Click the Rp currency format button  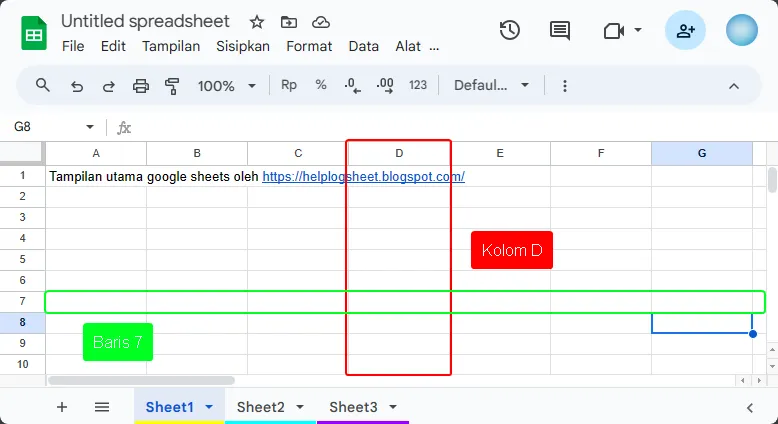point(289,86)
